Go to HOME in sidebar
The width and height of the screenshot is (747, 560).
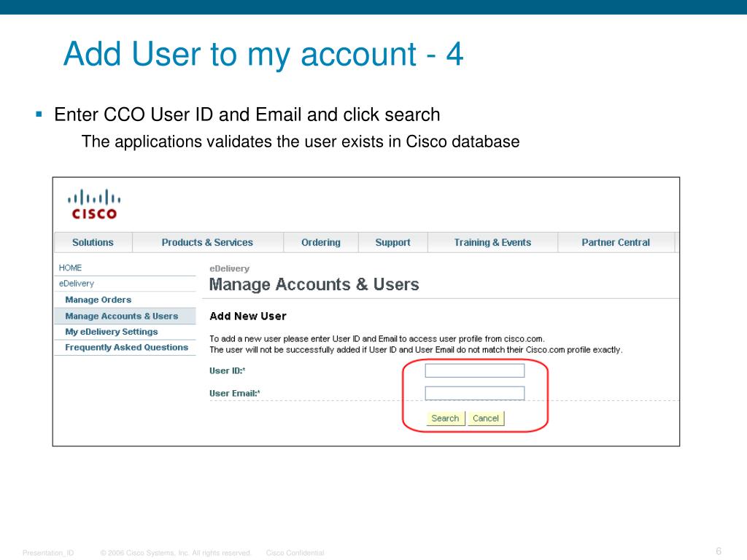[70, 268]
